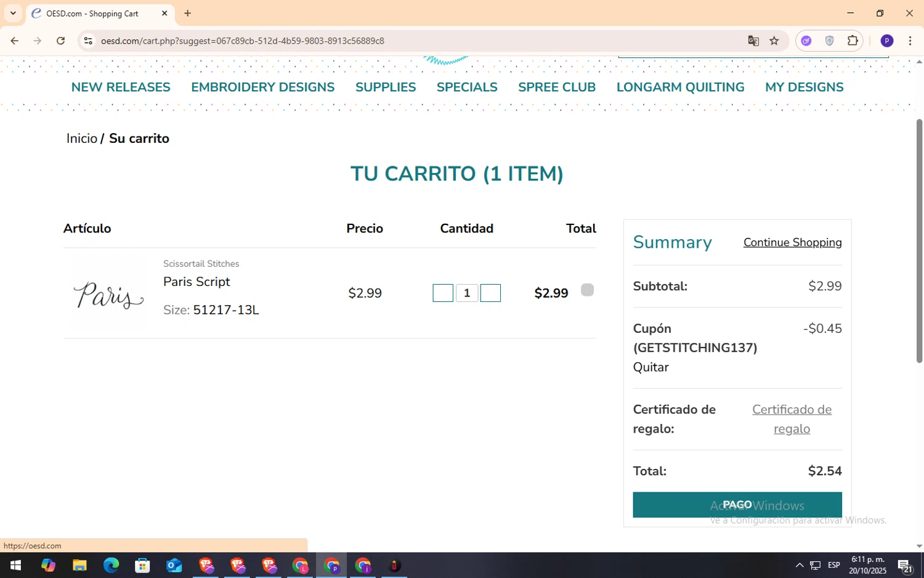
Task: Open the EMBROIDERY DESIGNS menu
Action: (x=263, y=87)
